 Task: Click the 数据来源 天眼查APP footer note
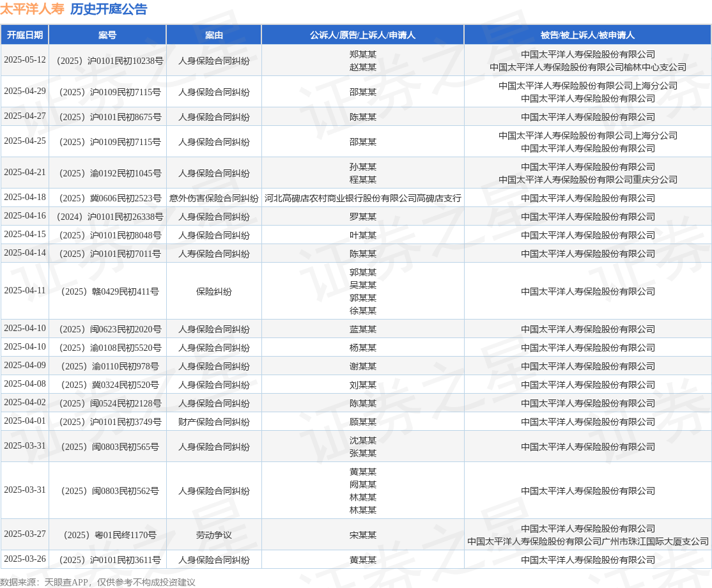tap(98, 582)
